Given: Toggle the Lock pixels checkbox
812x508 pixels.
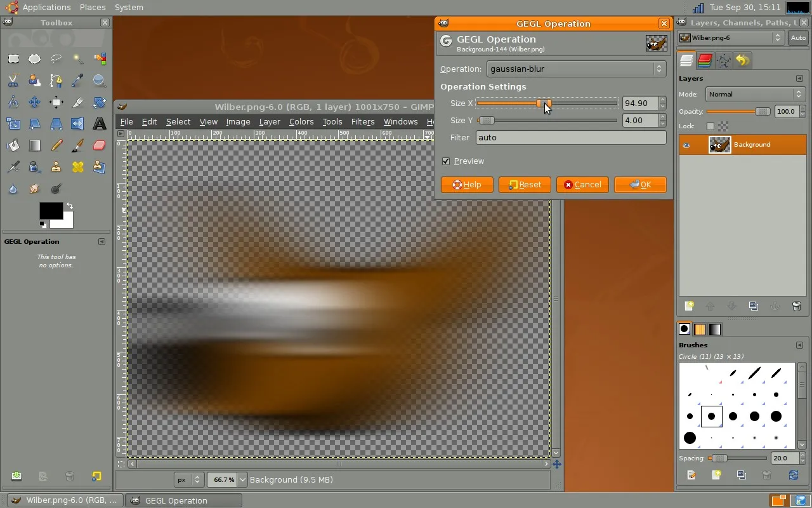Looking at the screenshot, I should tap(710, 126).
